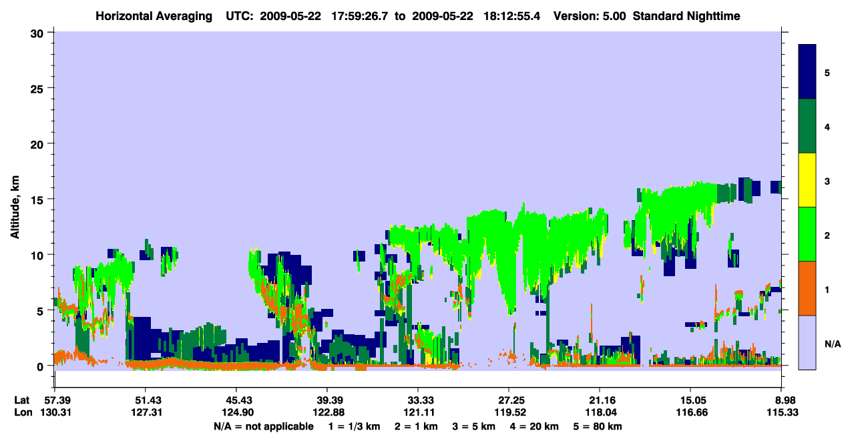Click the color bar label 2
The height and width of the screenshot is (445, 868).
coord(827,235)
